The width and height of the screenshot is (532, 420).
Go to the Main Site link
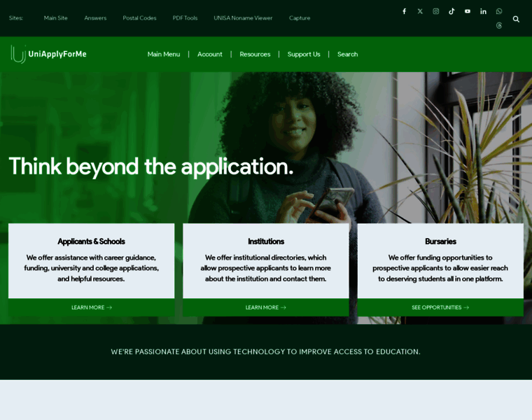tap(55, 18)
